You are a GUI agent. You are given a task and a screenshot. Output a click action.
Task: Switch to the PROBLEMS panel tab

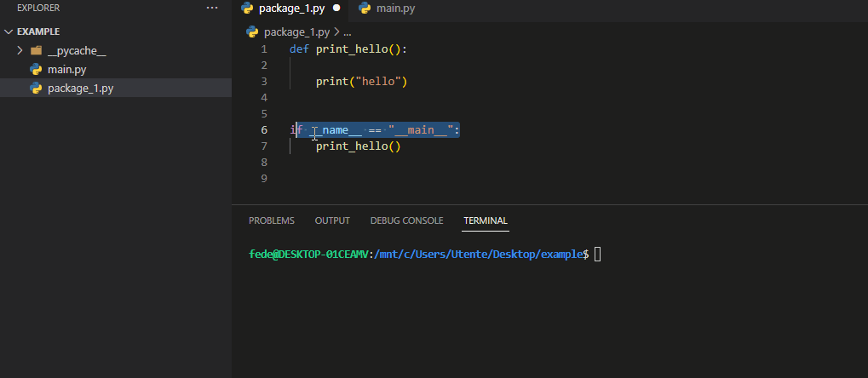tap(272, 220)
